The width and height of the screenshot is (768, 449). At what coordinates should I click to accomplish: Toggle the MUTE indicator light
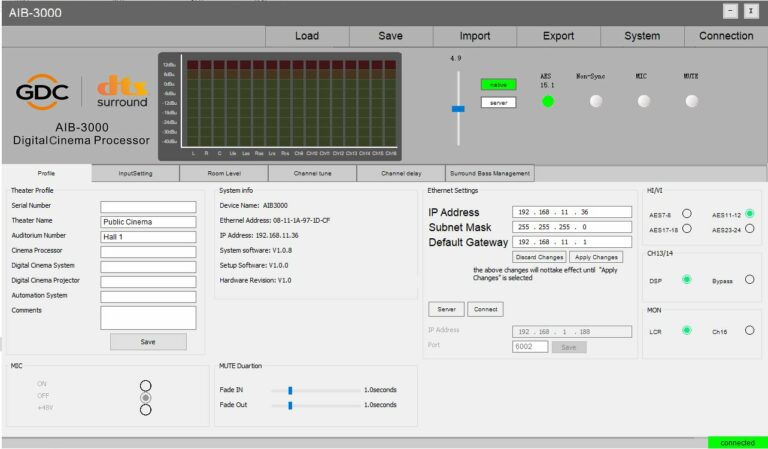692,101
